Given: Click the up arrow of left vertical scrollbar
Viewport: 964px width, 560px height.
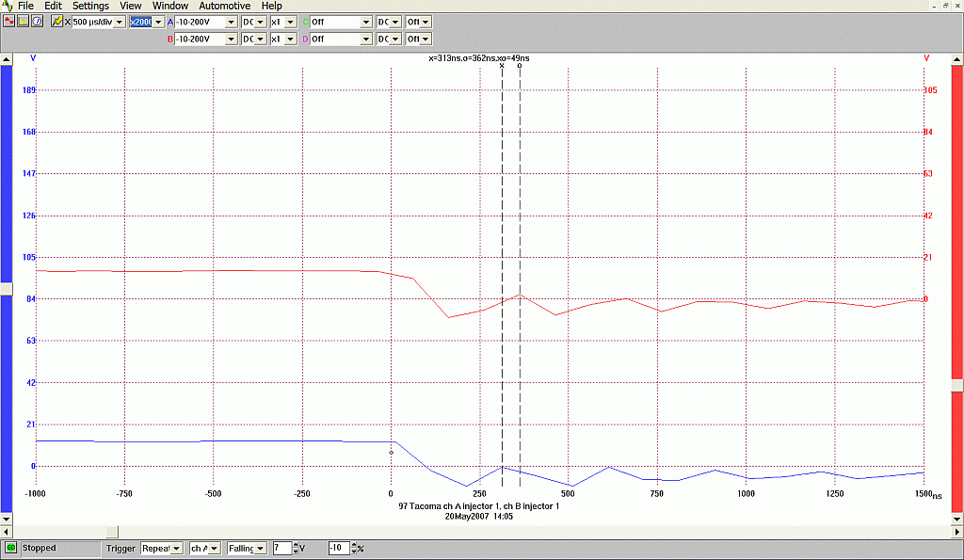Looking at the screenshot, I should coord(7,59).
